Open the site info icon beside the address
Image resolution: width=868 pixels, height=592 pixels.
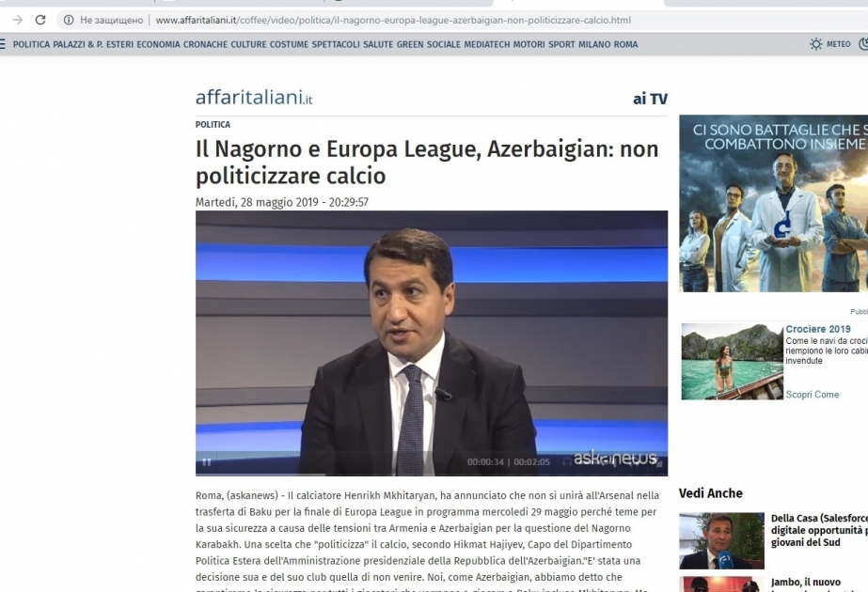[x=69, y=20]
